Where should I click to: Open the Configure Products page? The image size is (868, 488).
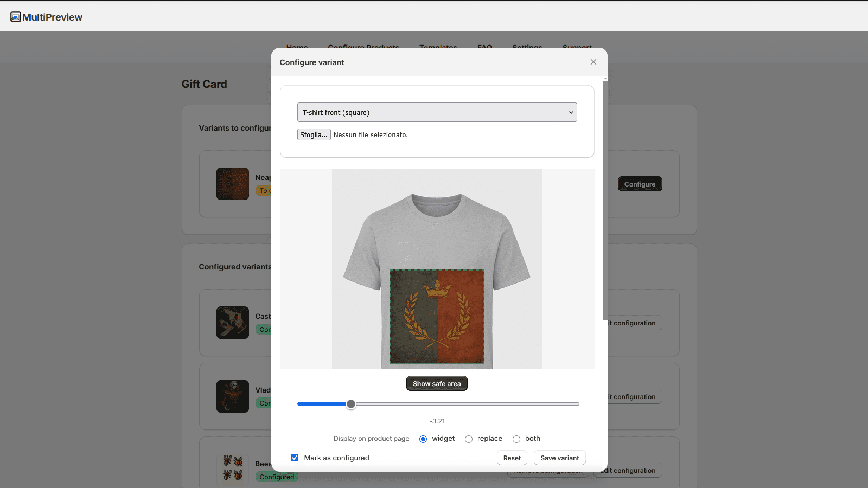tap(363, 48)
